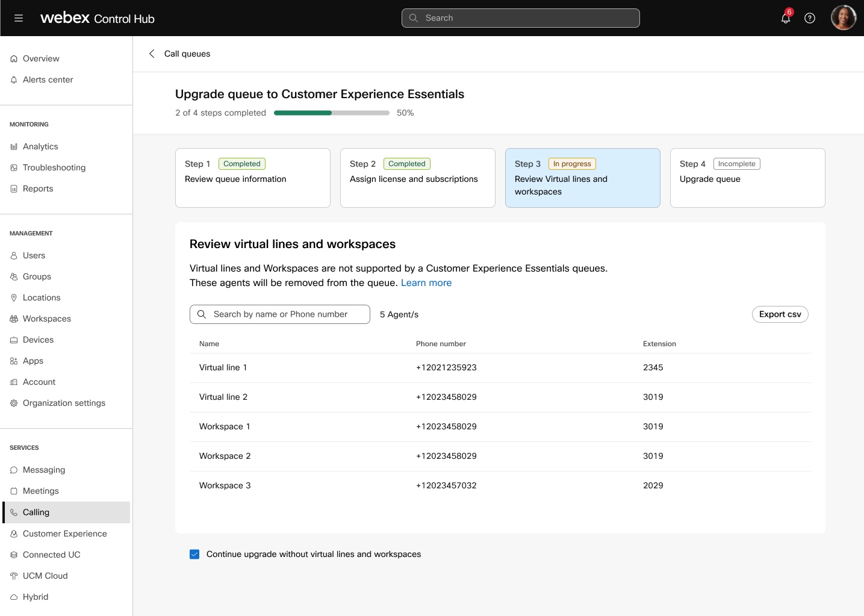Click the Locations pin icon
The image size is (864, 616).
[x=14, y=298]
